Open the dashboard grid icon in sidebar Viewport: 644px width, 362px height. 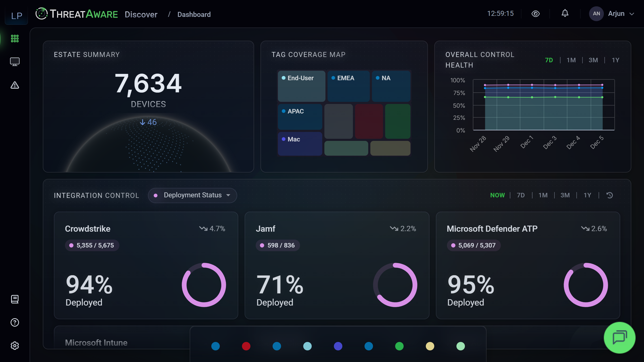(15, 39)
